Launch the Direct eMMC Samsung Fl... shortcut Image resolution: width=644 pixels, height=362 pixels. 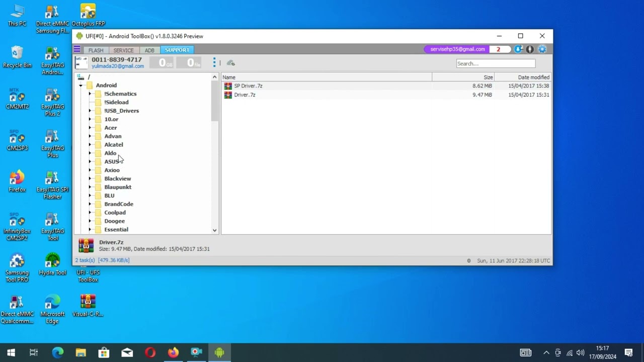click(52, 19)
